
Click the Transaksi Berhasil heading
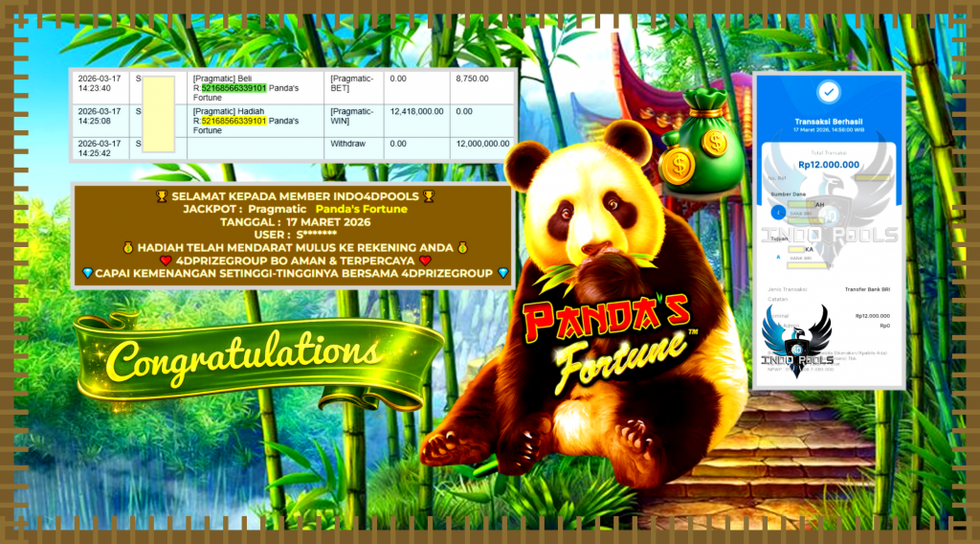pyautogui.click(x=829, y=122)
